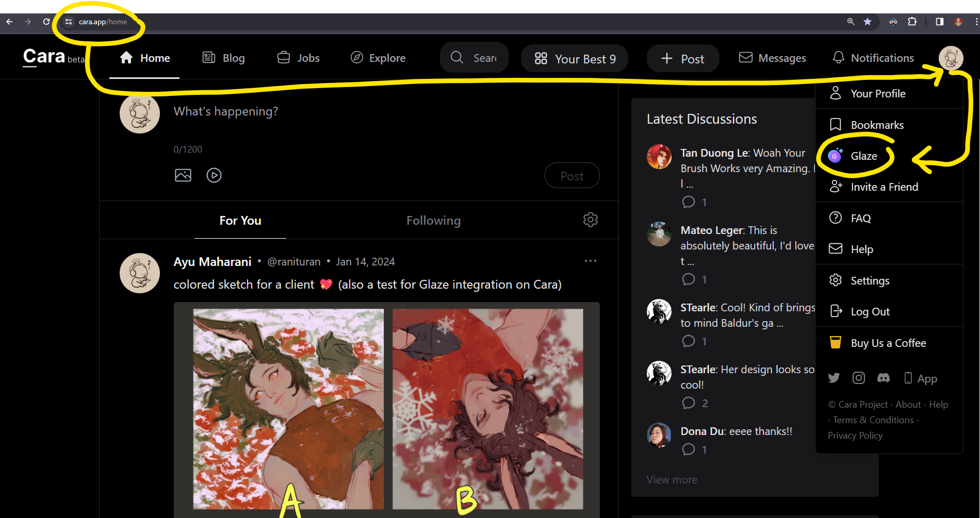Viewport: 980px width, 518px height.
Task: Type in the What's happening field
Action: (361, 112)
